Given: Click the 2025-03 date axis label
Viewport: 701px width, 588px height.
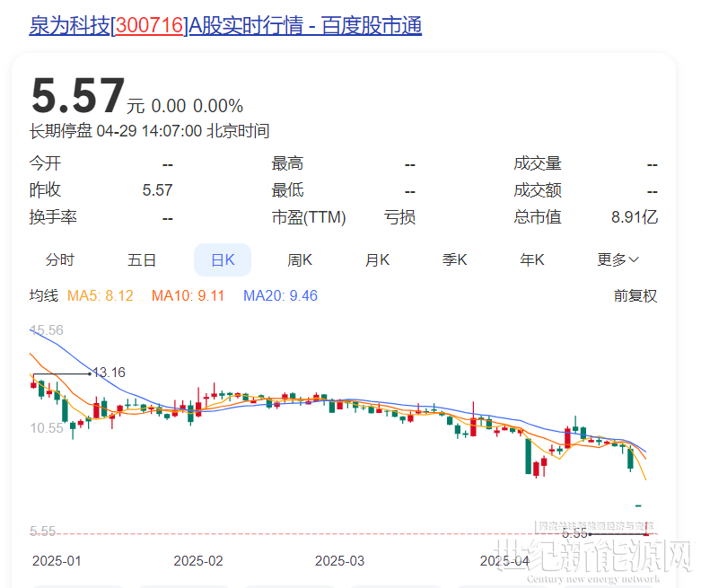Looking at the screenshot, I should 340,561.
